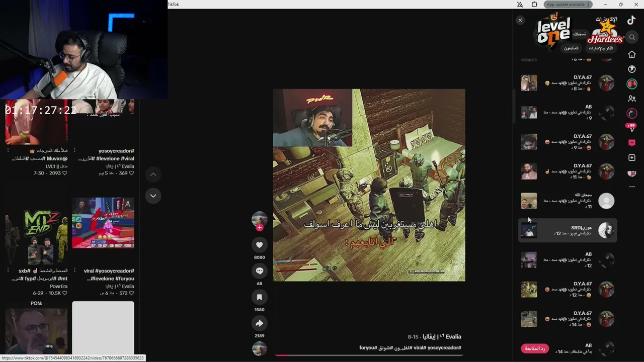Save the video with the bookmark icon

point(259,297)
